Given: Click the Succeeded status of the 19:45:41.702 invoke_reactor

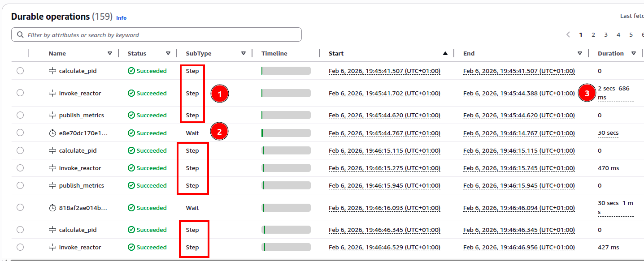Looking at the screenshot, I should tap(147, 93).
